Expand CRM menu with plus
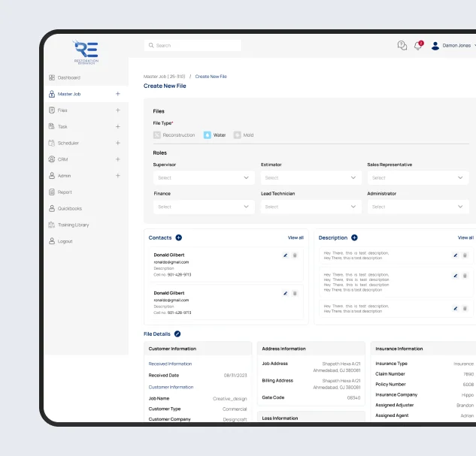Viewport: 476px width, 456px height. [118, 159]
